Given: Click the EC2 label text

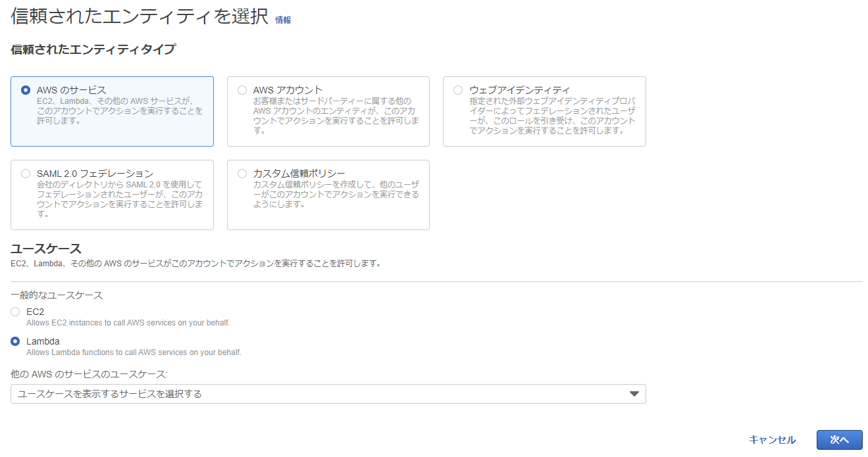Looking at the screenshot, I should pos(35,312).
